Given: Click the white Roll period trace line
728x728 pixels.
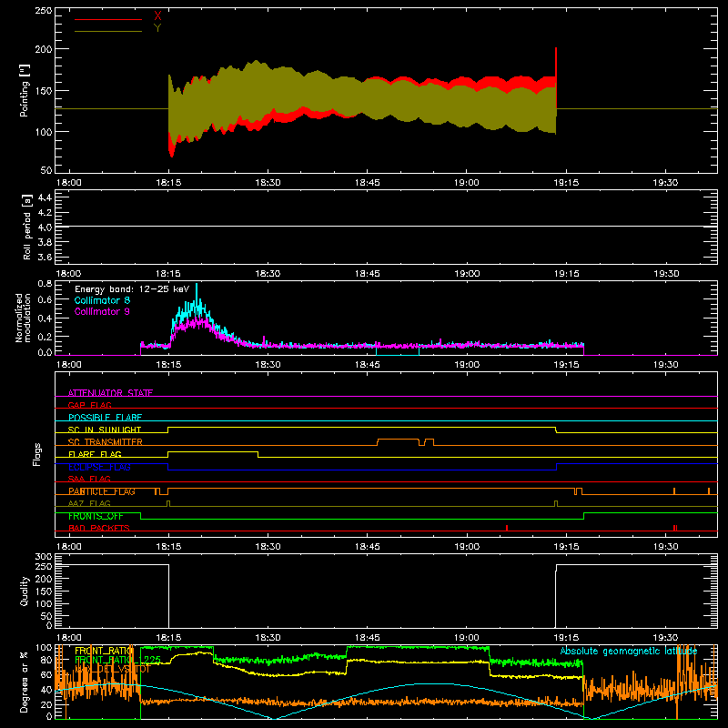Looking at the screenshot, I should [x=386, y=226].
